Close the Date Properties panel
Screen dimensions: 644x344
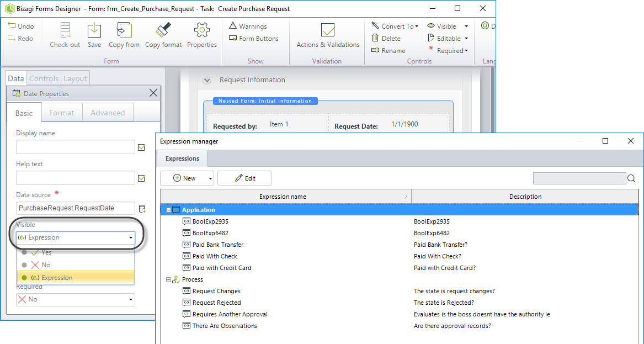[x=153, y=93]
